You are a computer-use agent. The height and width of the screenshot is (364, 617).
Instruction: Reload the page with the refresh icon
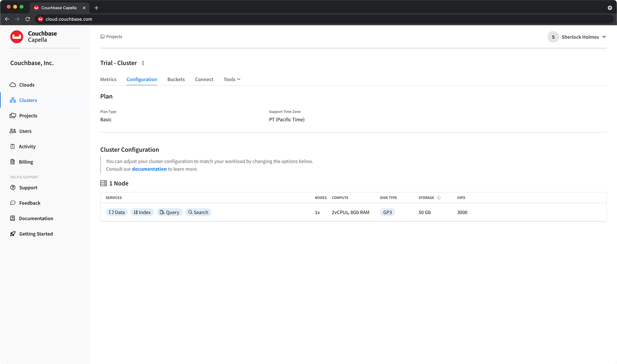pyautogui.click(x=28, y=19)
